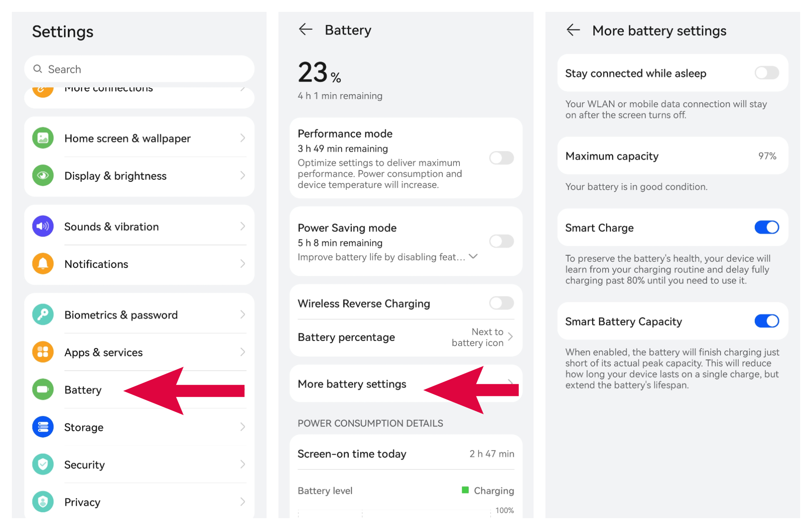Expand the Power Saving mode description
Viewport: 812px width, 530px height.
pos(473,256)
